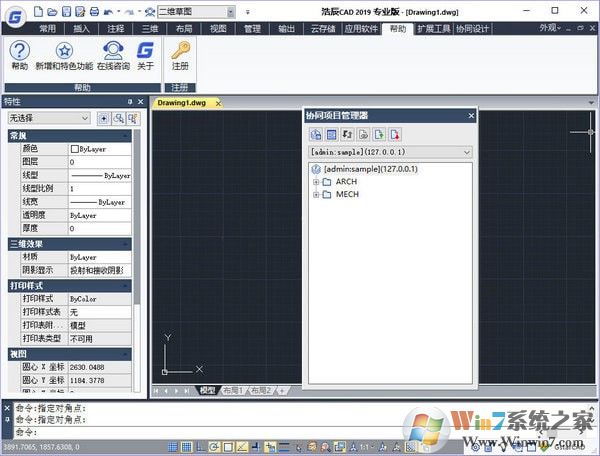The height and width of the screenshot is (456, 600).
Task: Click the 在线咨询 online consultation icon
Action: click(x=113, y=53)
